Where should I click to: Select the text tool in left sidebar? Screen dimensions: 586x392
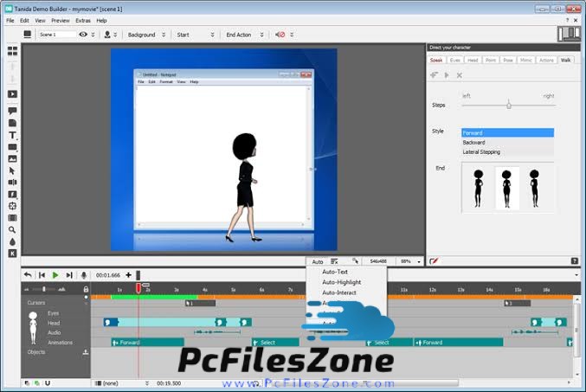(12, 136)
